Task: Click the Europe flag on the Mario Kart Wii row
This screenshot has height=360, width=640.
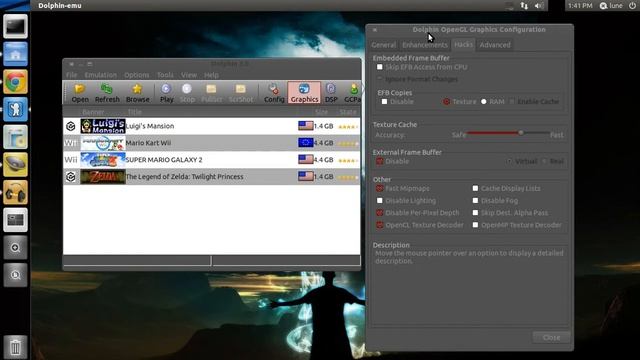Action: coord(306,142)
